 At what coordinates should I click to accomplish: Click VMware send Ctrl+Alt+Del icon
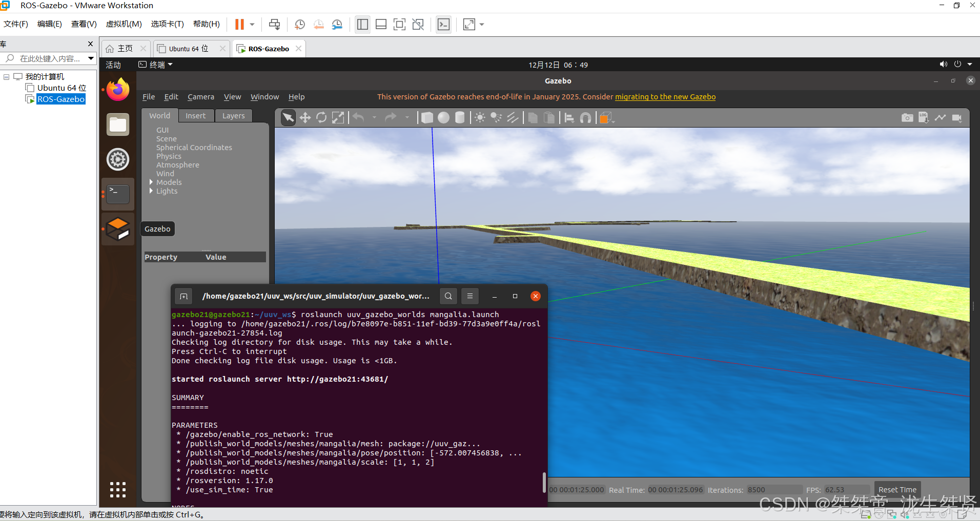(274, 24)
